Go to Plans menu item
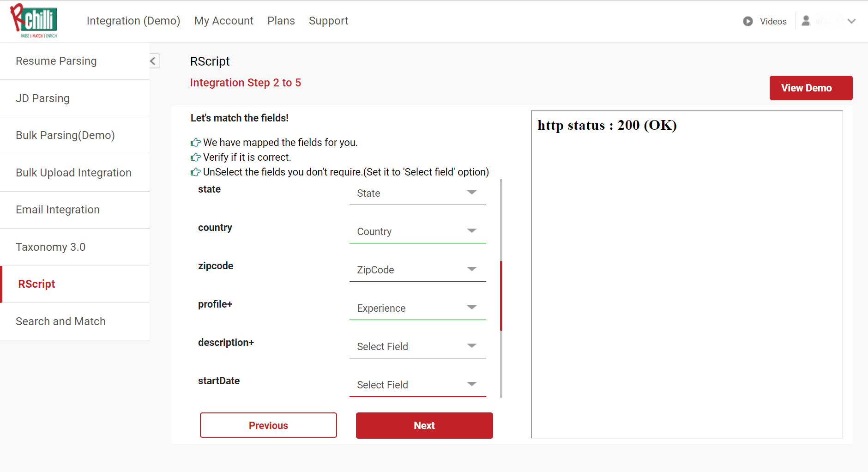This screenshot has width=868, height=472. click(281, 21)
